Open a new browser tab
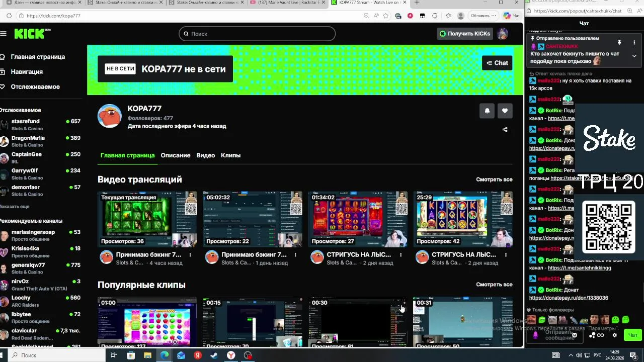 [x=417, y=3]
